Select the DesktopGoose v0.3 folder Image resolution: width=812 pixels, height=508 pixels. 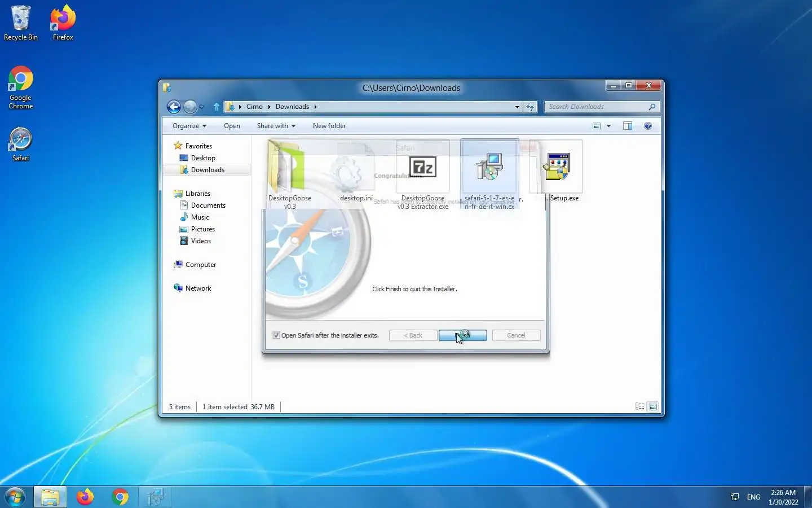click(290, 175)
